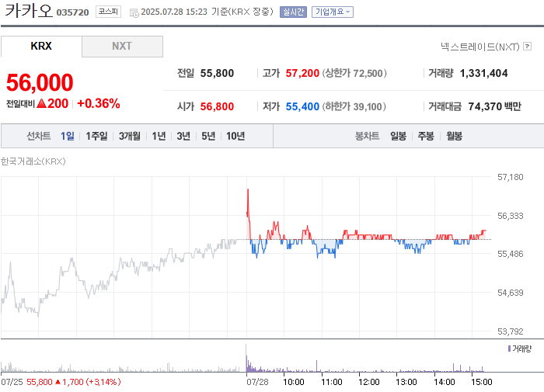The width and height of the screenshot is (544, 392).
Task: Click the 상한가 72,500 text
Action: 354,73
